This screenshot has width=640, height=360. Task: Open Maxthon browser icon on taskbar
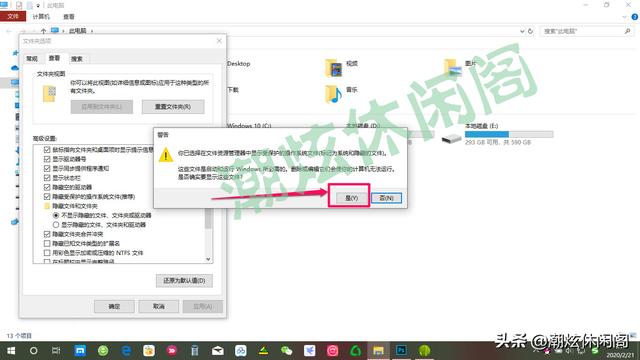[80, 351]
